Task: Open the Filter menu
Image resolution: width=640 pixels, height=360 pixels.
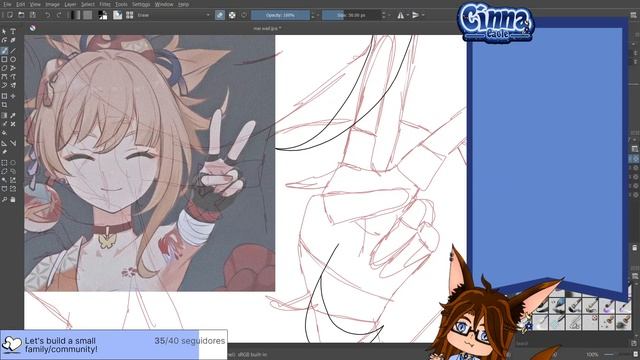Action: [105, 4]
